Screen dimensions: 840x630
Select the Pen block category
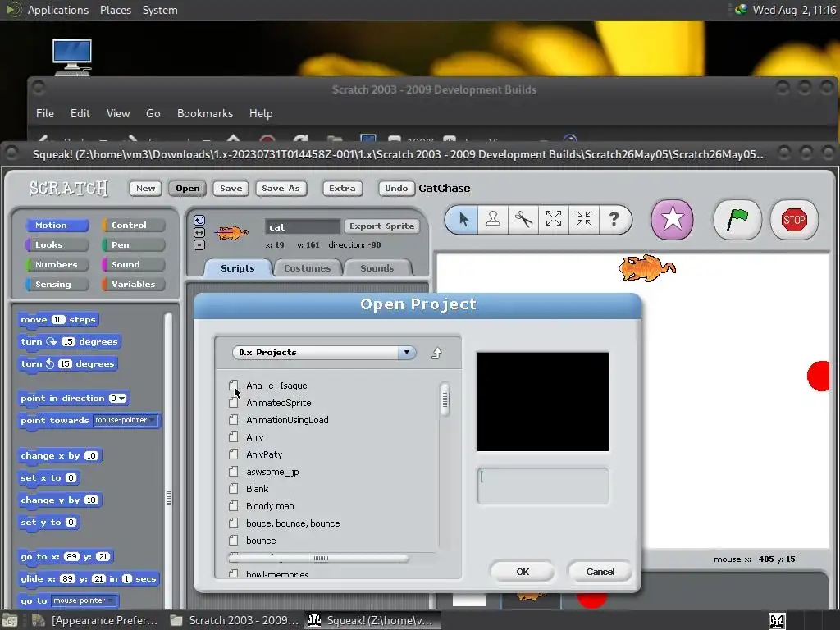point(134,244)
